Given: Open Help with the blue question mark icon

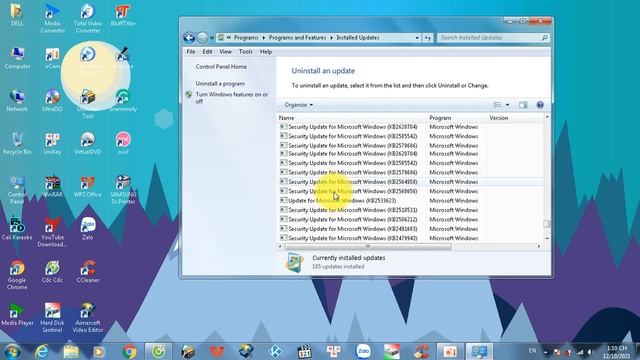Looking at the screenshot, I should coord(540,105).
